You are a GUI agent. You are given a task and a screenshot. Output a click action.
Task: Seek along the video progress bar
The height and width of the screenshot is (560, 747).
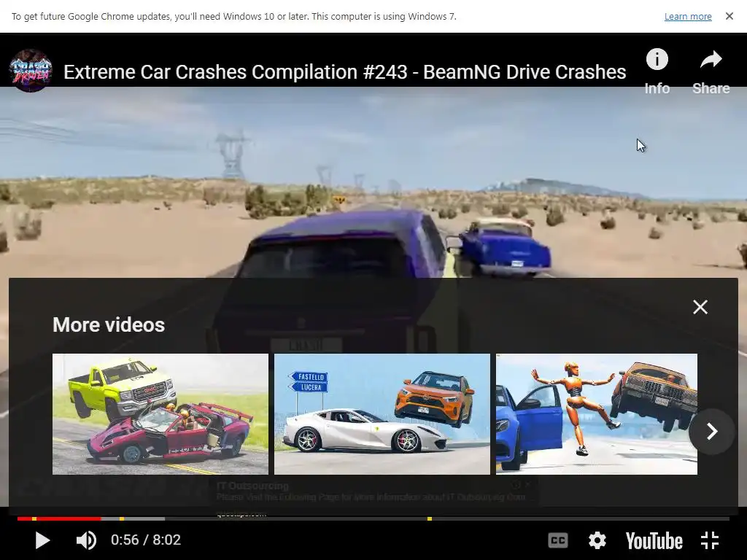click(x=373, y=518)
